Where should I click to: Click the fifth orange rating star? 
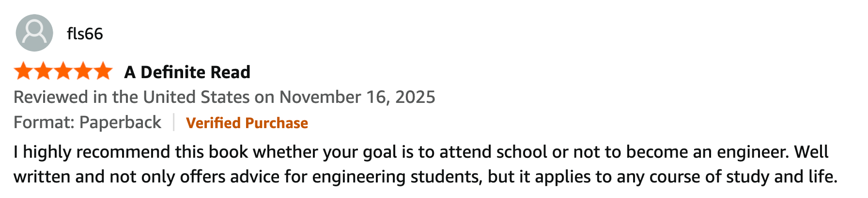coord(103,72)
